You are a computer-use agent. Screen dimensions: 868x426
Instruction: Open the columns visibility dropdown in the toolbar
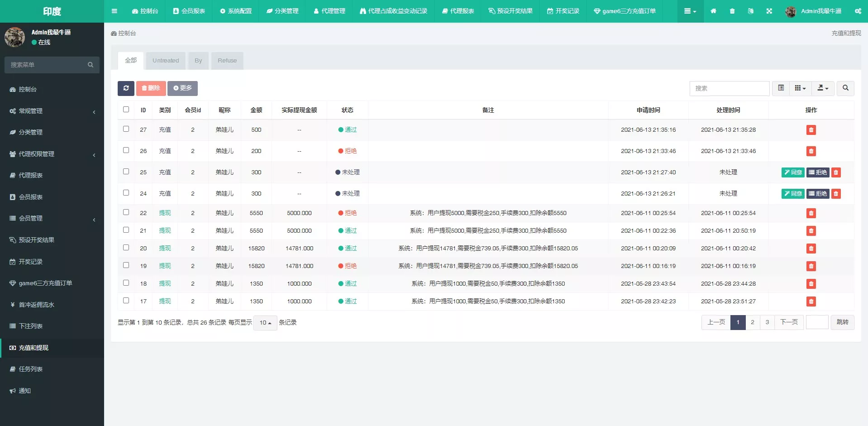(x=800, y=88)
